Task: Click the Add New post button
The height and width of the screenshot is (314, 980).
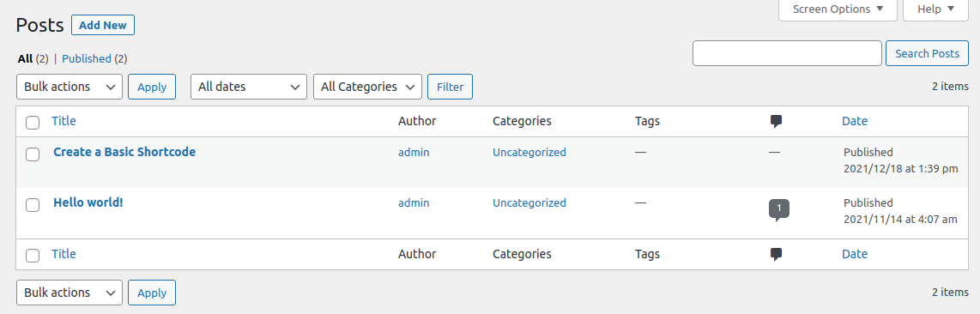Action: (x=103, y=26)
